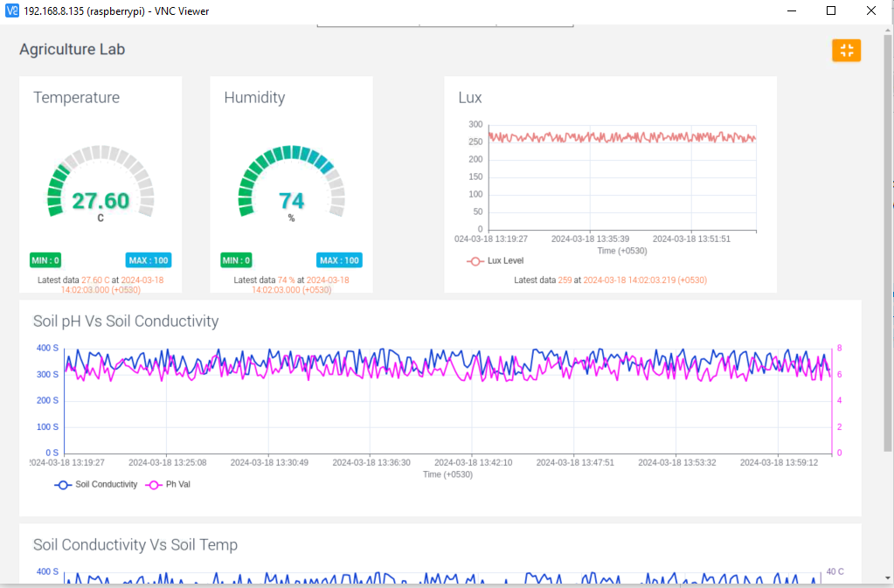894x588 pixels.
Task: Click the 2024-03-18 13:53:32 soil axis label
Action: coord(676,463)
